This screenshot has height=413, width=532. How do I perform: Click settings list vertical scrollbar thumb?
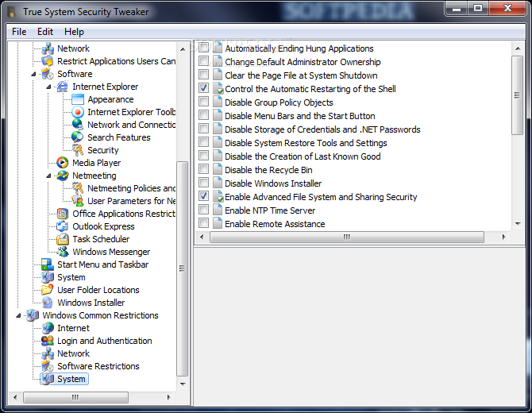click(x=517, y=95)
